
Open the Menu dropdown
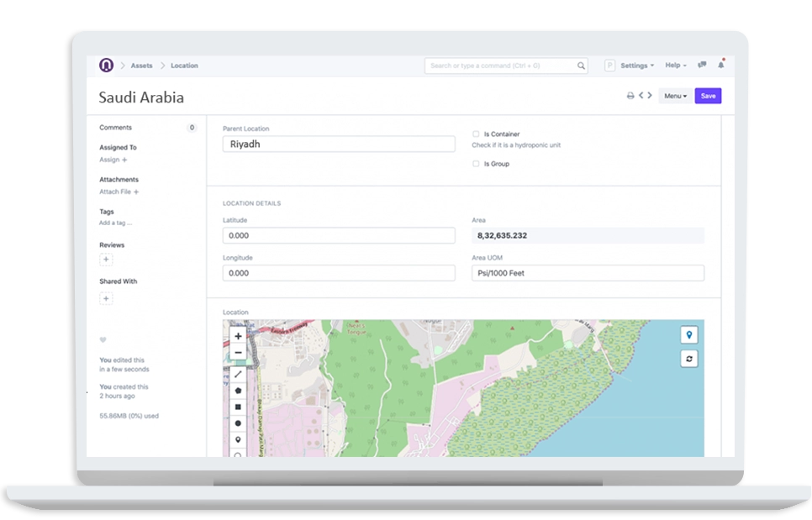click(x=675, y=96)
